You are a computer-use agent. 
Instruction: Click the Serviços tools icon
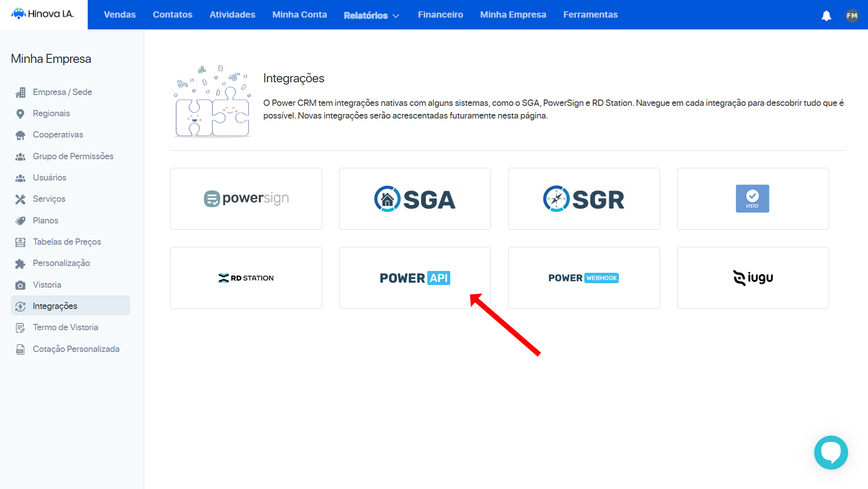[20, 199]
